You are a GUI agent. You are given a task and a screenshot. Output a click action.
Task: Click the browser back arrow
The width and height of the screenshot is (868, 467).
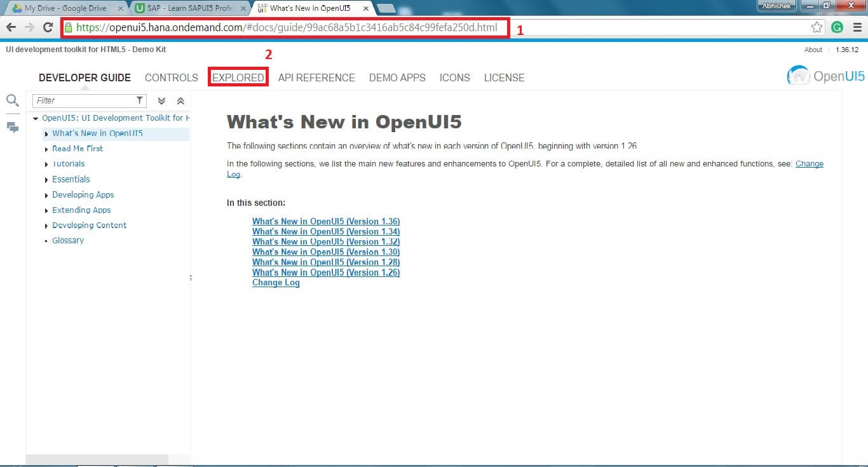click(x=11, y=27)
